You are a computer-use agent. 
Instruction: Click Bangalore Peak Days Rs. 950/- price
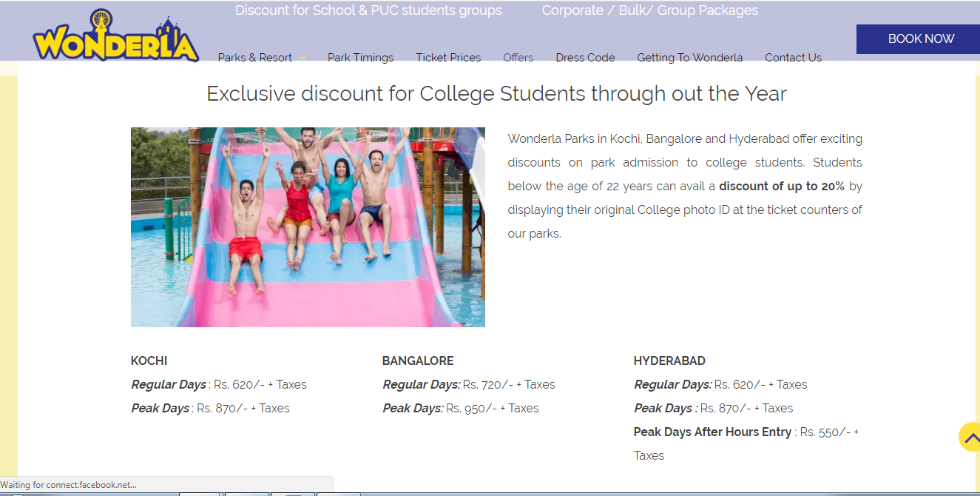point(471,409)
